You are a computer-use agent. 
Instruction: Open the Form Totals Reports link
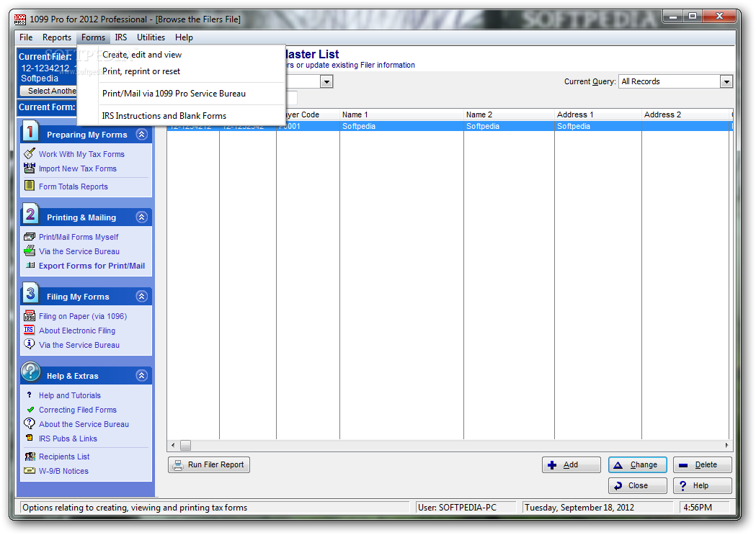(x=74, y=186)
